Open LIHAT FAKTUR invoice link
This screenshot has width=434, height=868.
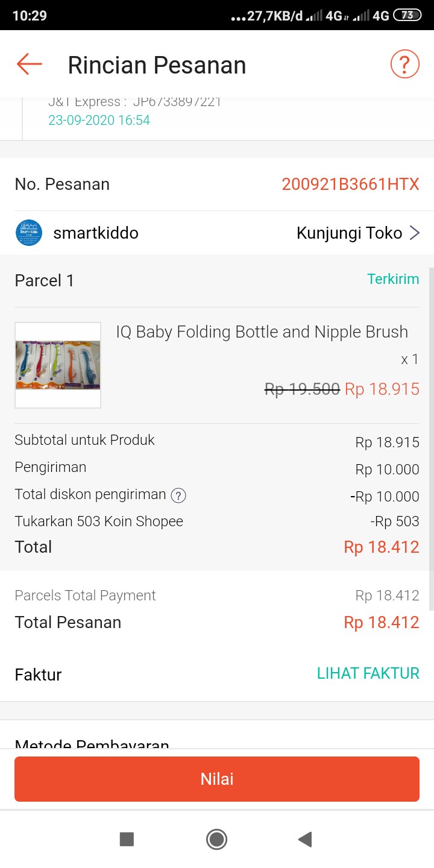pyautogui.click(x=368, y=673)
